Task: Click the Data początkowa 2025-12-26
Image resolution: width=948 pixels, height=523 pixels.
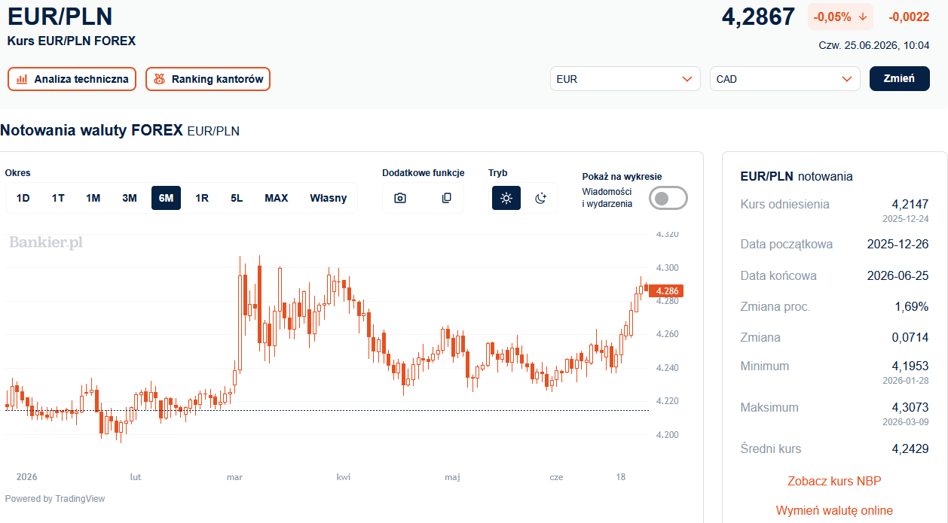Action: [898, 244]
